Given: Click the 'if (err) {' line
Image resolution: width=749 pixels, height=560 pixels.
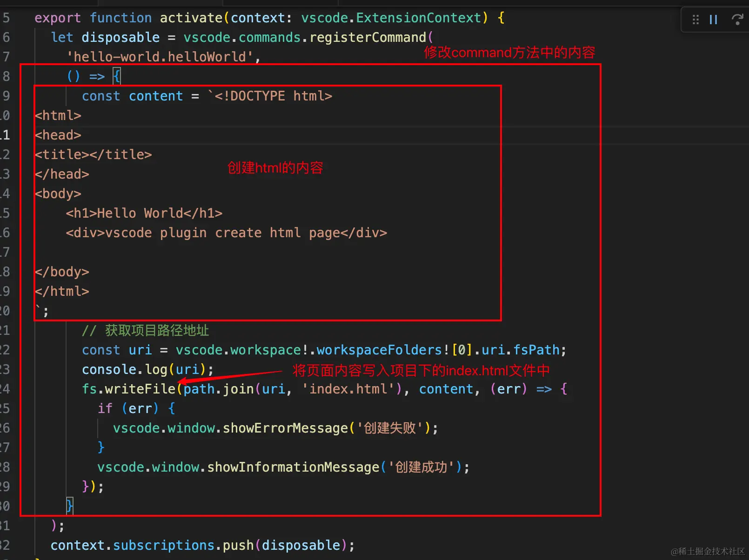Looking at the screenshot, I should tap(136, 408).
